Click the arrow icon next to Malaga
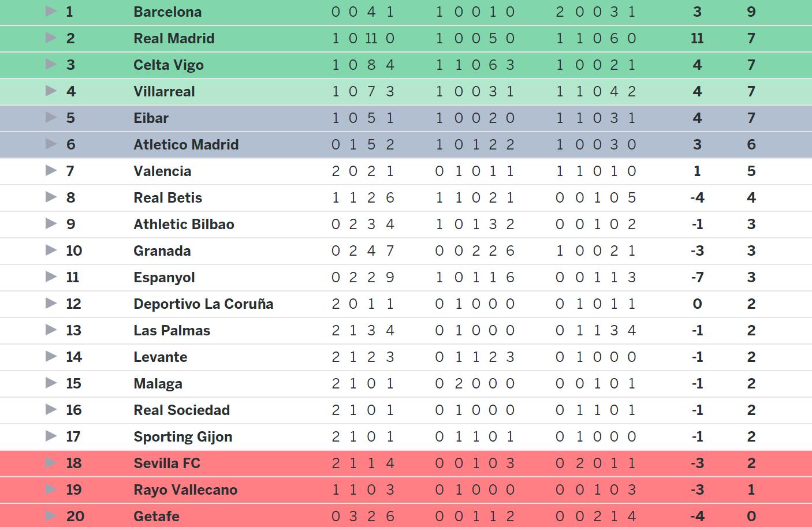This screenshot has height=527, width=812. click(x=51, y=383)
